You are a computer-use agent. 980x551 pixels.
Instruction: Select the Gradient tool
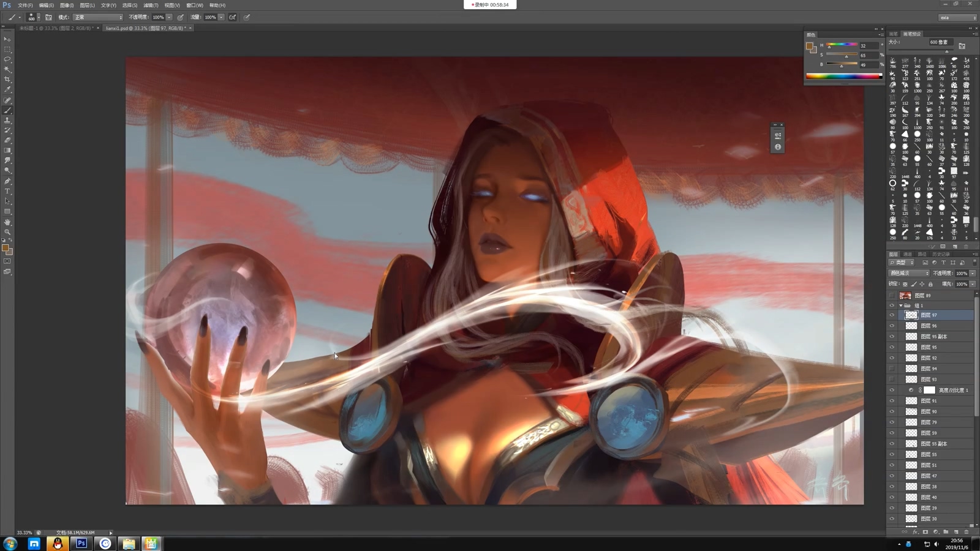(x=7, y=151)
